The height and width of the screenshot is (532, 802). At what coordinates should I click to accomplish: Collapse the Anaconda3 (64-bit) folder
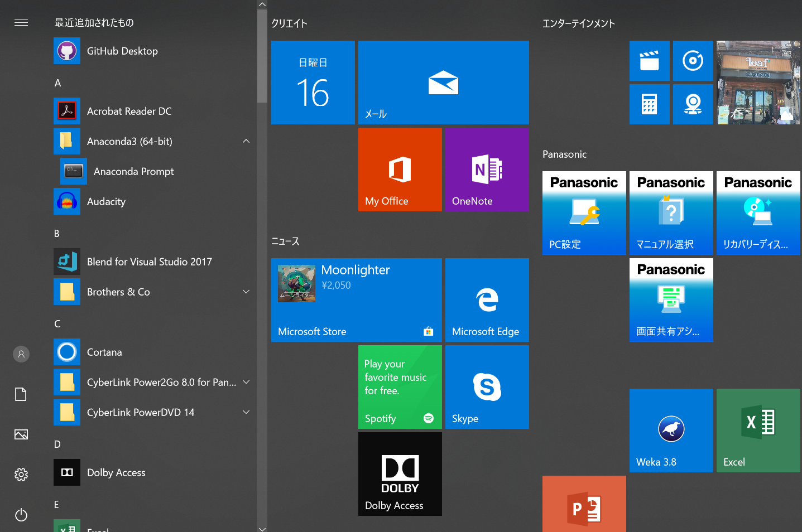pyautogui.click(x=246, y=141)
